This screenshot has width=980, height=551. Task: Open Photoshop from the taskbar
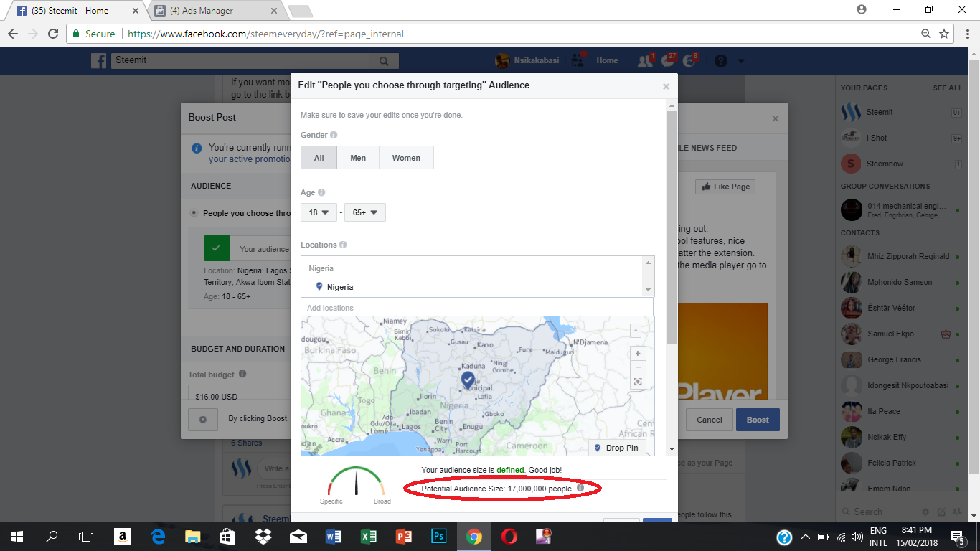[439, 536]
